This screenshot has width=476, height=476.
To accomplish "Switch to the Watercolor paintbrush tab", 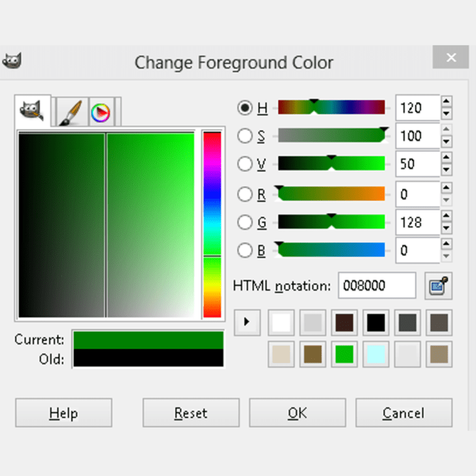I will click(70, 112).
